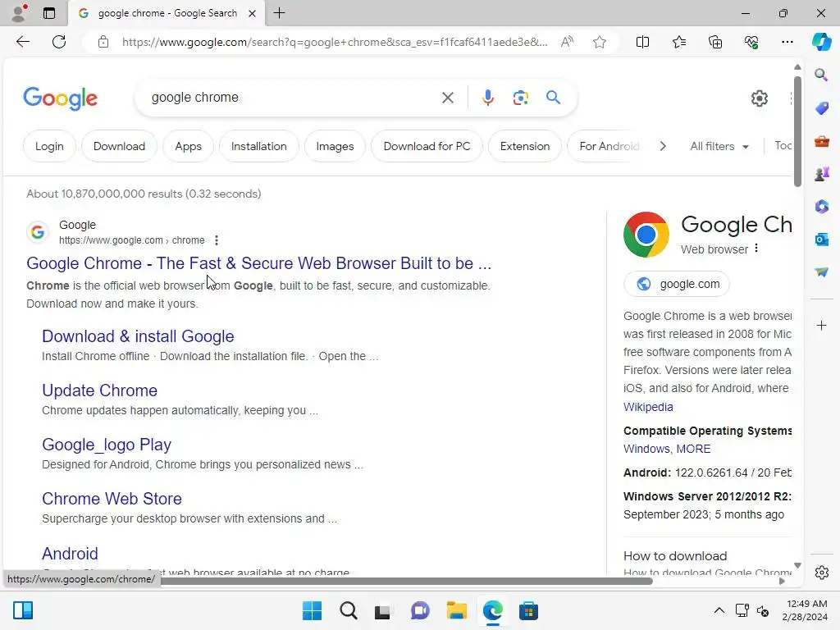The width and height of the screenshot is (840, 630).
Task: View site information lock icon
Action: click(103, 42)
